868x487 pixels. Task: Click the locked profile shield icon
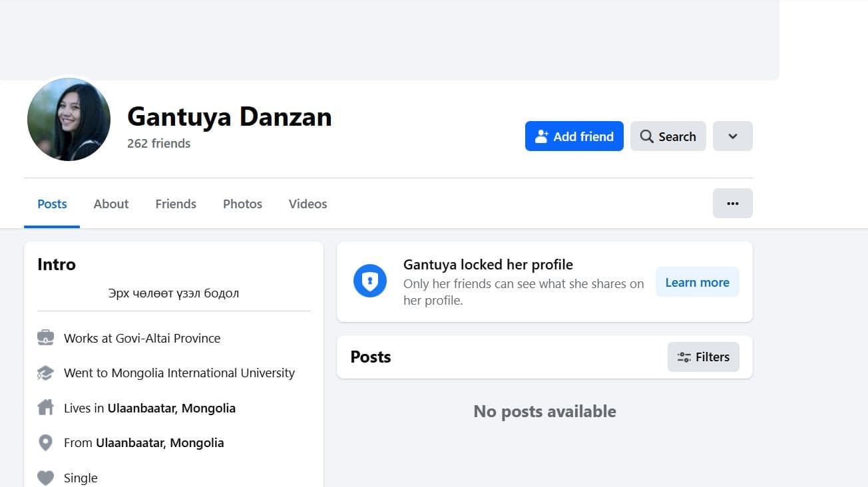[x=370, y=282]
